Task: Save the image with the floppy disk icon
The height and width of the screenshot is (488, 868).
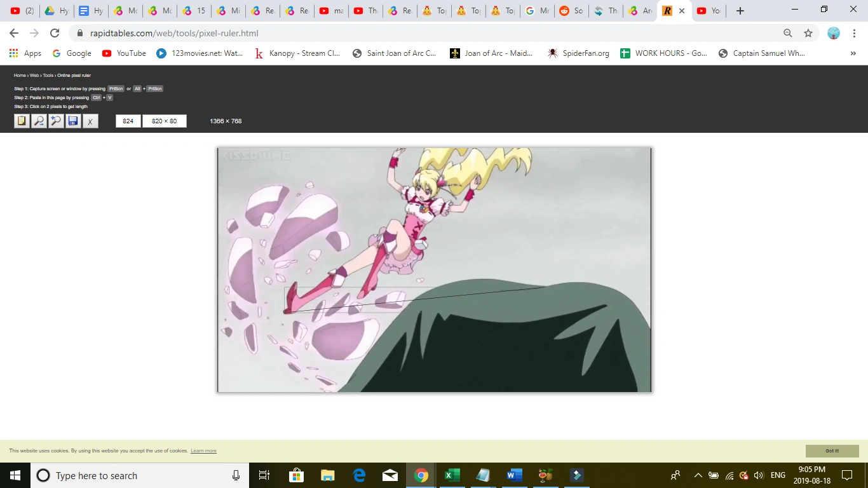Action: [x=73, y=121]
